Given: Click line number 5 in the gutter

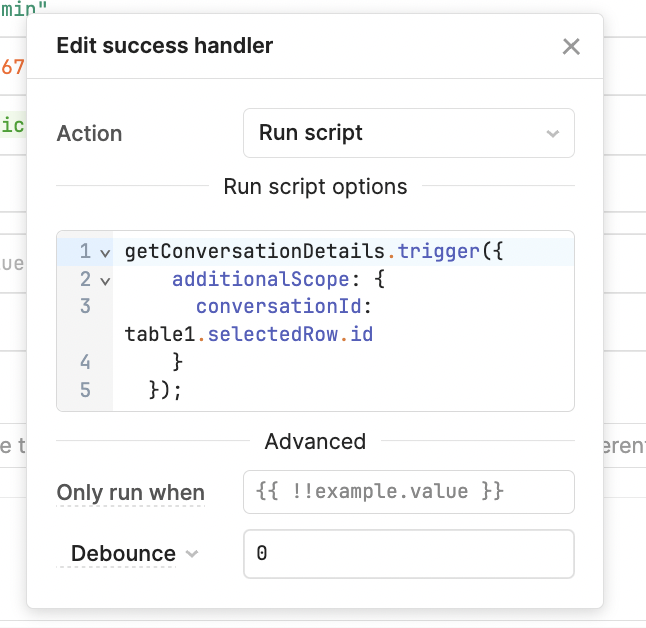Looking at the screenshot, I should click(85, 390).
